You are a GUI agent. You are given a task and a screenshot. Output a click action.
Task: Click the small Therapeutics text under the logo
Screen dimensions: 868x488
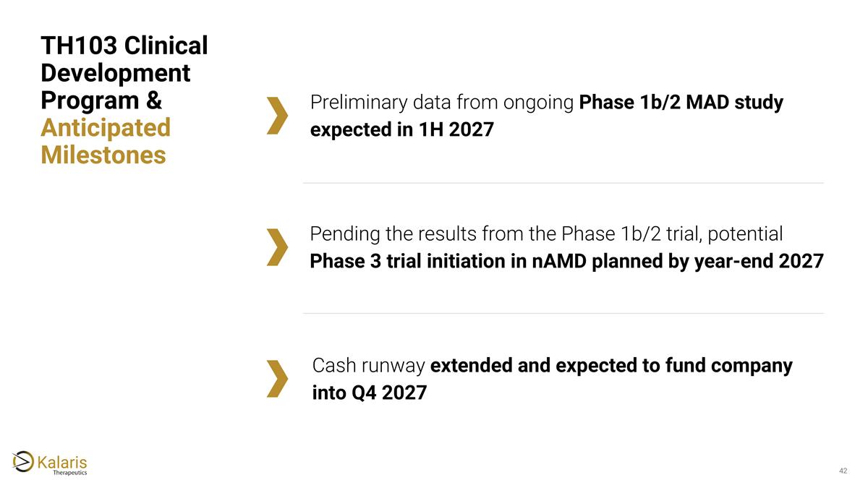coord(70,473)
